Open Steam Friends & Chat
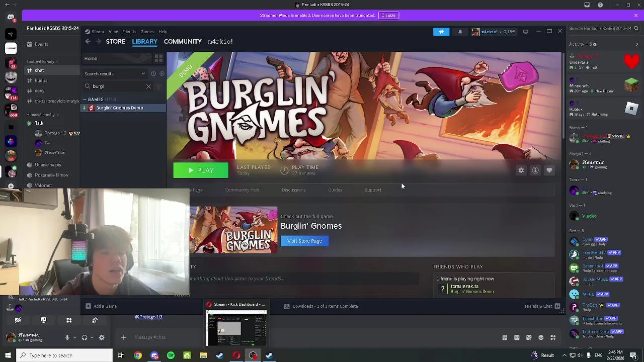Screen dimensions: 644x362 coord(542,306)
